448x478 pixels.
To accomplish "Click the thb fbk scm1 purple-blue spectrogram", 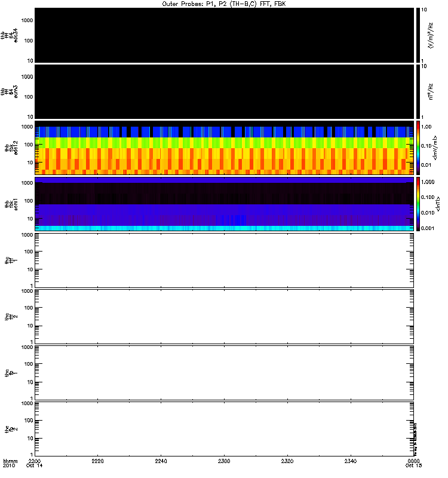I will (x=224, y=204).
